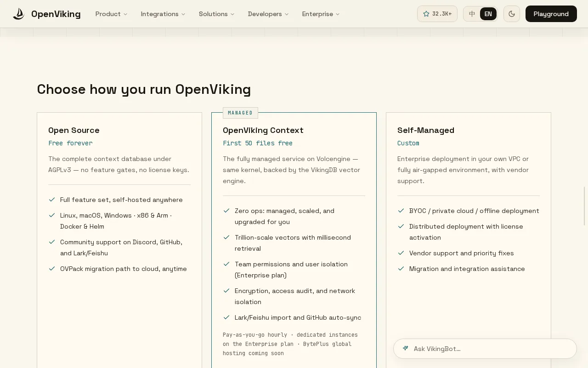Click the Open Source plan title
The width and height of the screenshot is (588, 368).
pyautogui.click(x=74, y=130)
